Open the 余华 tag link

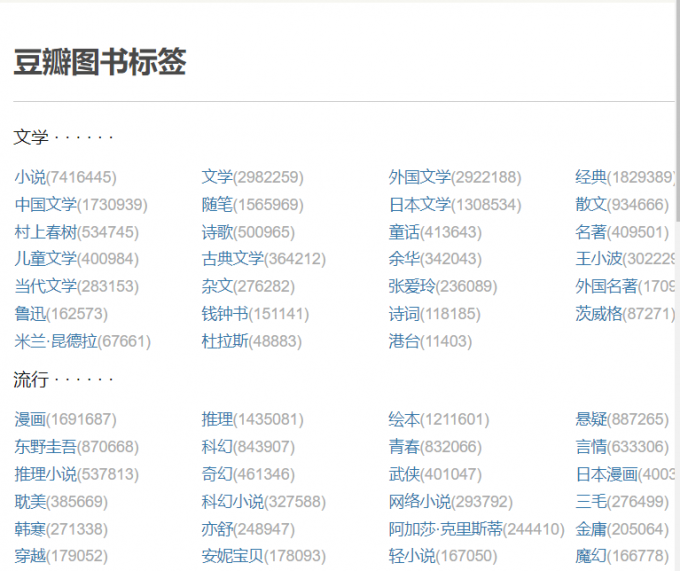tap(404, 259)
